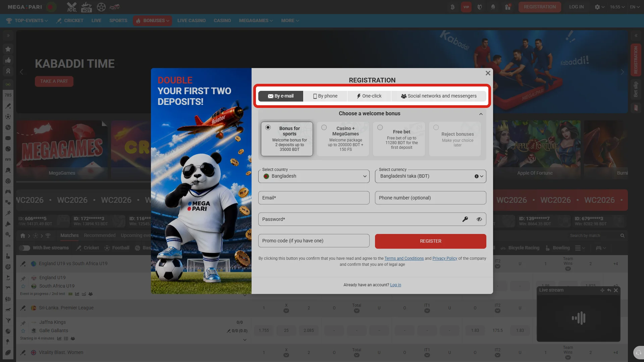Viewport: 644px width, 362px height.
Task: Click the football icon in header
Action: pos(101,7)
